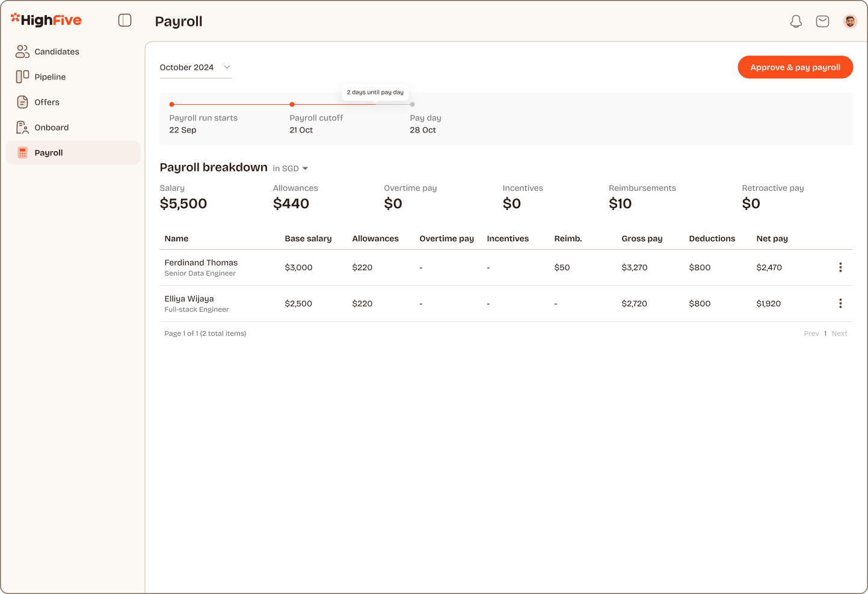Select the Payroll cutoff marker on the timeline
The width and height of the screenshot is (868, 594).
292,104
